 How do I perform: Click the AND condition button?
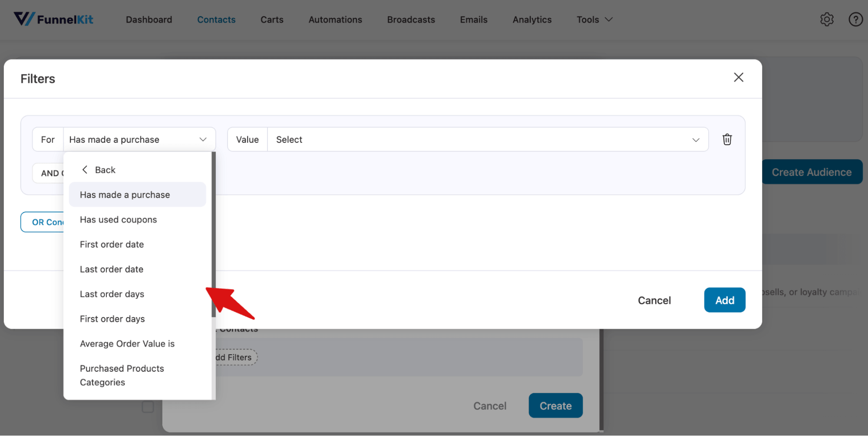48,173
